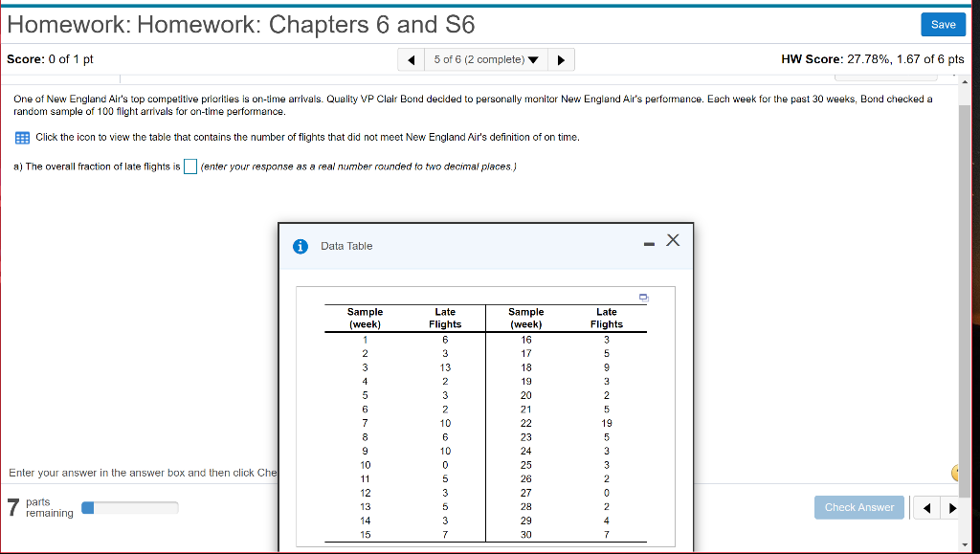This screenshot has width=980, height=554.
Task: Click the data table grid icon
Action: point(21,137)
